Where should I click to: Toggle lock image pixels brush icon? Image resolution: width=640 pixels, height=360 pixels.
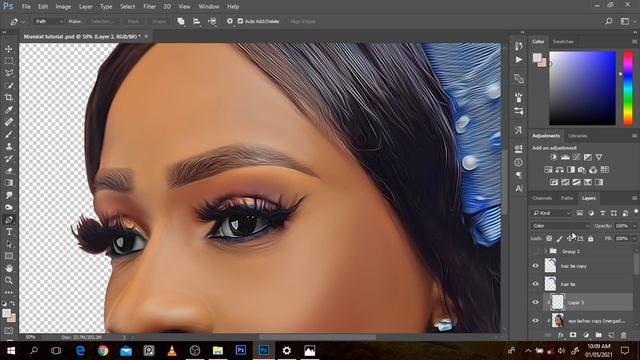click(x=560, y=238)
